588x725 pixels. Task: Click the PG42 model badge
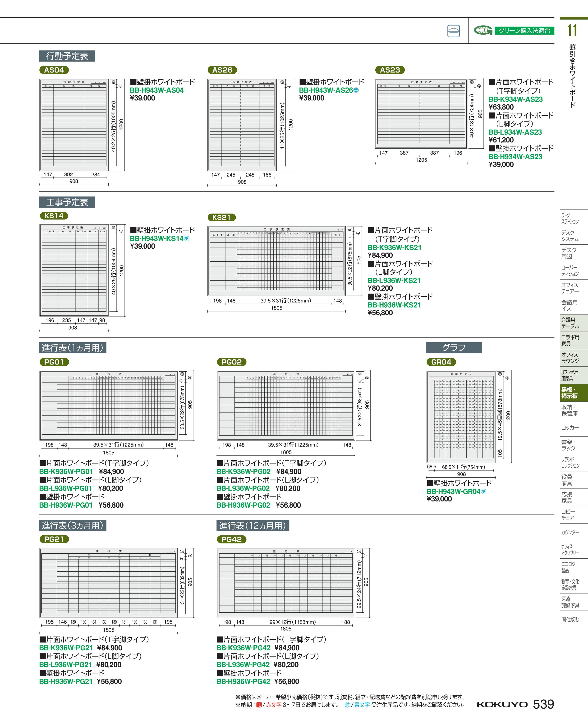pyautogui.click(x=232, y=539)
